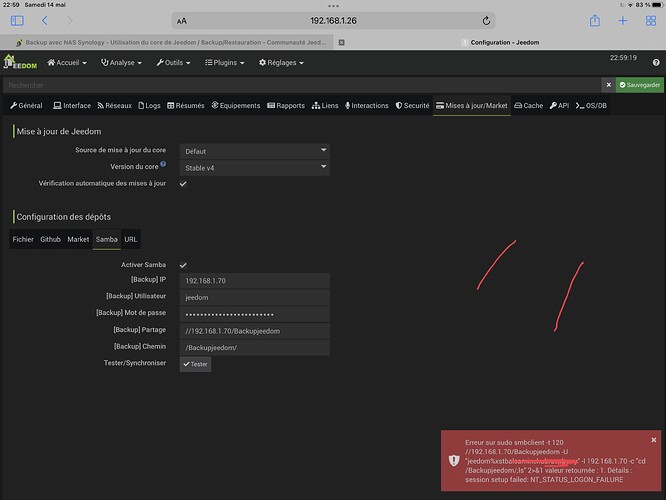Click the [Backup] Partage field
This screenshot has height=500, width=666.
(x=255, y=331)
